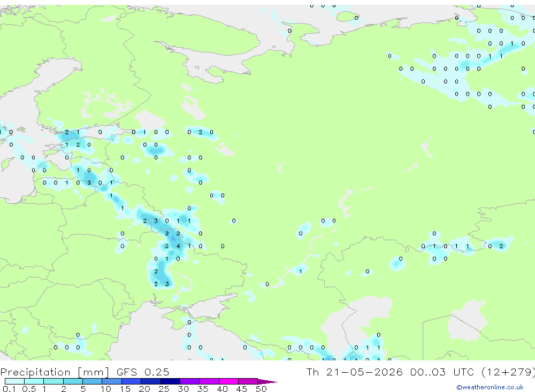Select the 40–45 mm magenta legend swatch
Image resolution: width=535 pixels, height=392 pixels.
click(x=228, y=381)
